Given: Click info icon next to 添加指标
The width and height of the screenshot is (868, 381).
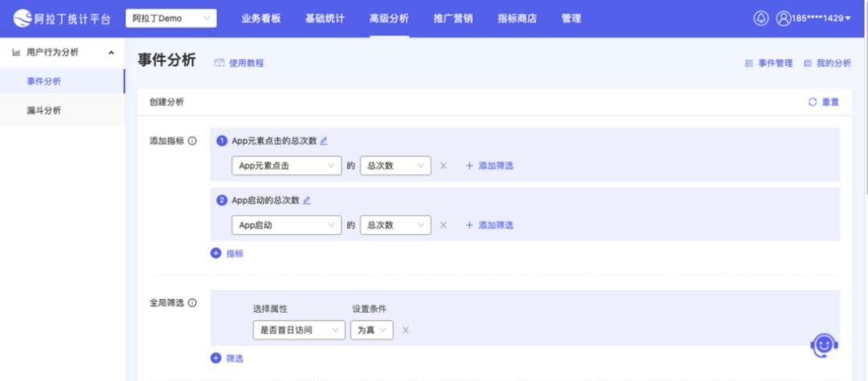Looking at the screenshot, I should [192, 141].
